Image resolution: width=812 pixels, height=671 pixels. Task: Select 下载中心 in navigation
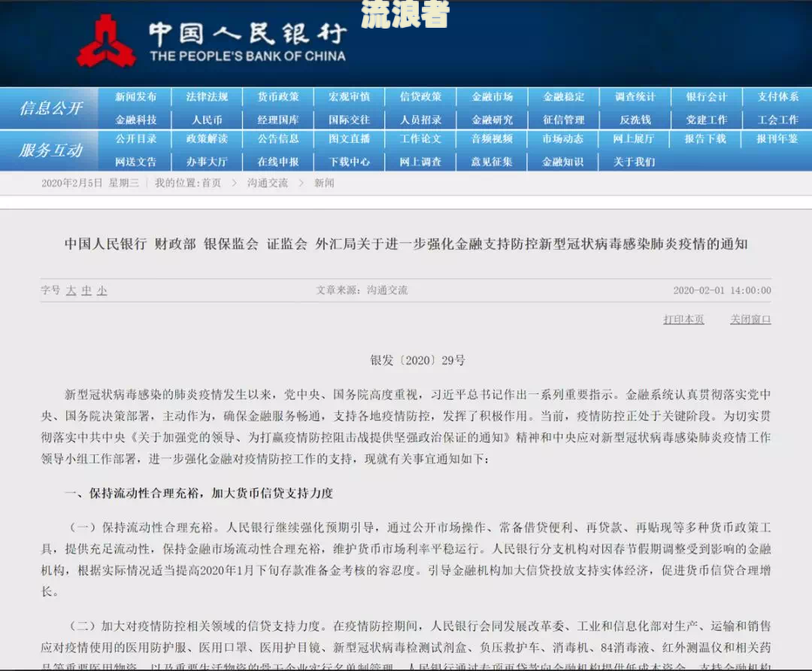(350, 162)
